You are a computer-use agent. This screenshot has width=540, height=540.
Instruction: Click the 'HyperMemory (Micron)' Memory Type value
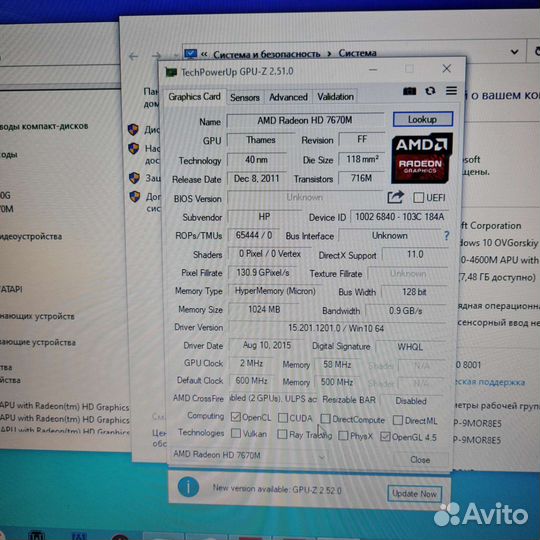[275, 291]
